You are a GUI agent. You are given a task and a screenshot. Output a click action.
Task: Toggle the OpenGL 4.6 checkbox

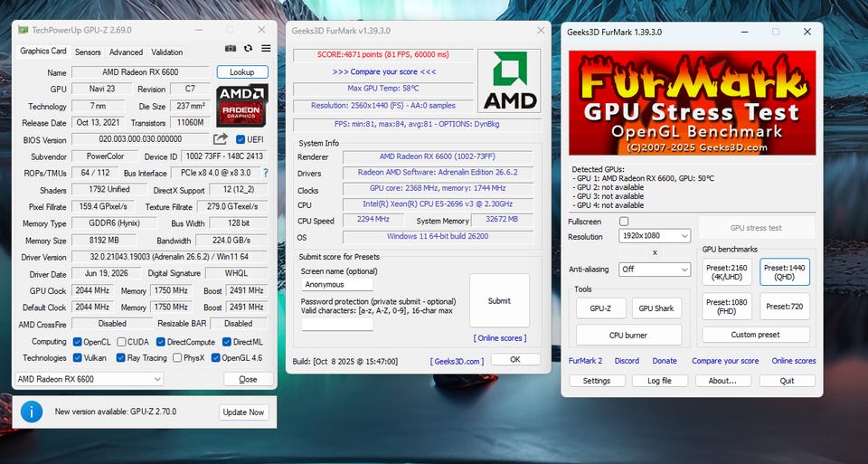(x=216, y=357)
